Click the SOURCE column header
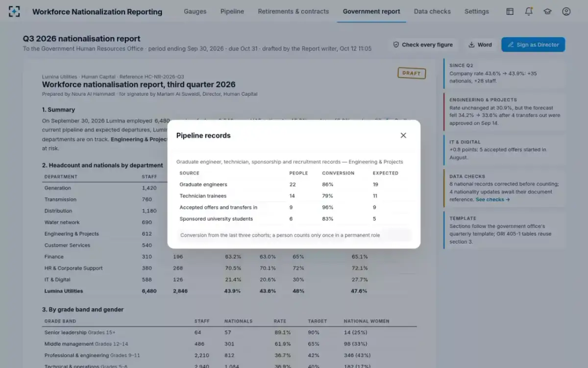 click(x=190, y=173)
